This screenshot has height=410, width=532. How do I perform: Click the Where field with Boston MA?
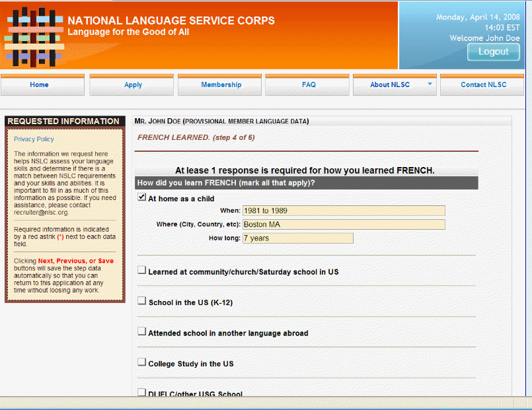(x=344, y=224)
